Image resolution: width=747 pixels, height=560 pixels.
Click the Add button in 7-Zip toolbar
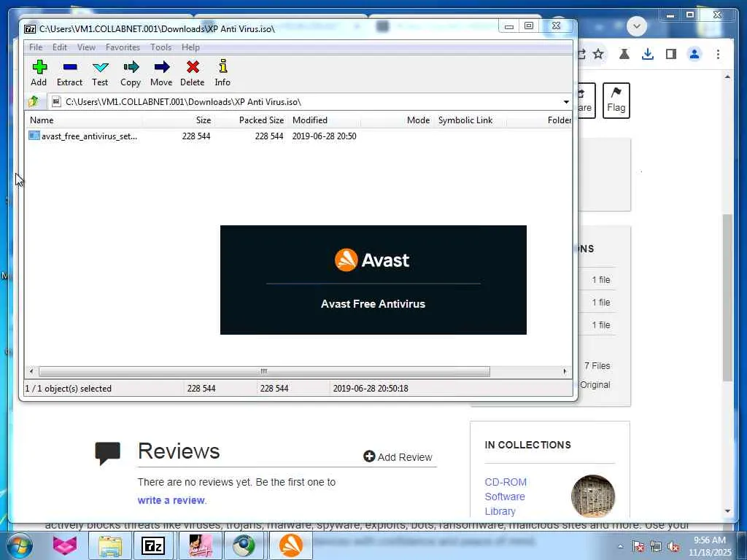tap(39, 73)
